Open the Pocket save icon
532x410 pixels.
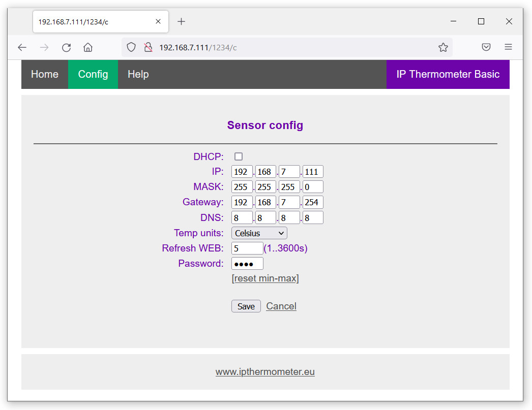click(x=486, y=47)
